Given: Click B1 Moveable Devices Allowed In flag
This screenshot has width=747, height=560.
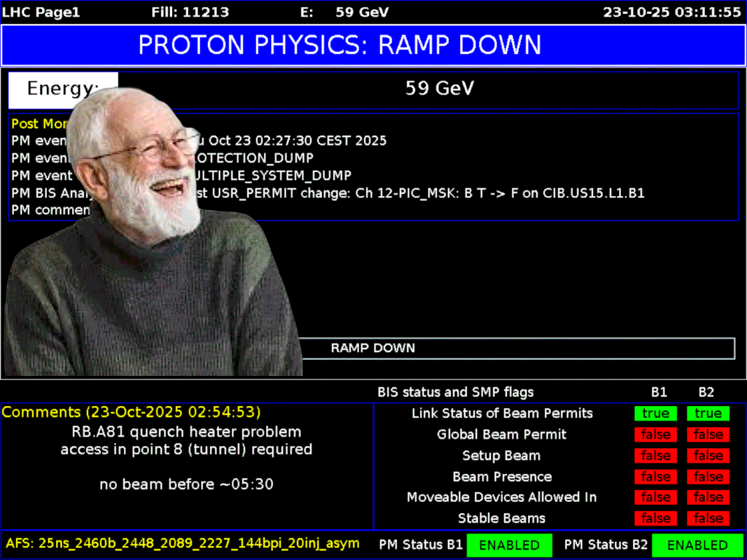Looking at the screenshot, I should pos(655,498).
